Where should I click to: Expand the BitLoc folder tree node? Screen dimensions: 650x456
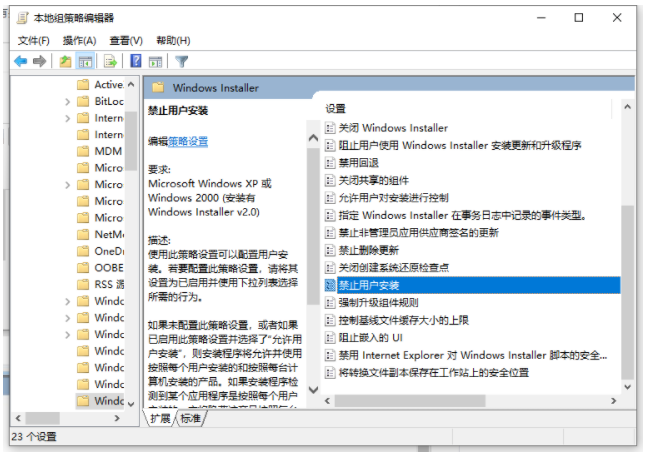point(67,101)
